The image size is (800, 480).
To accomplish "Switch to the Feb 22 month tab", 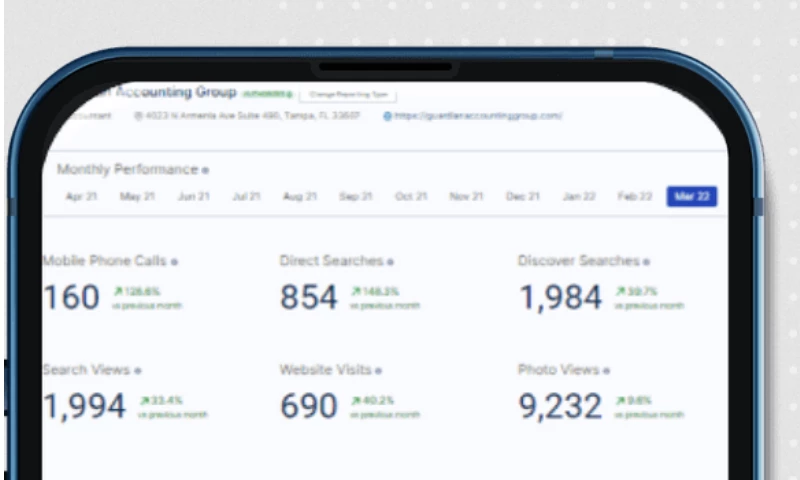I will [635, 197].
